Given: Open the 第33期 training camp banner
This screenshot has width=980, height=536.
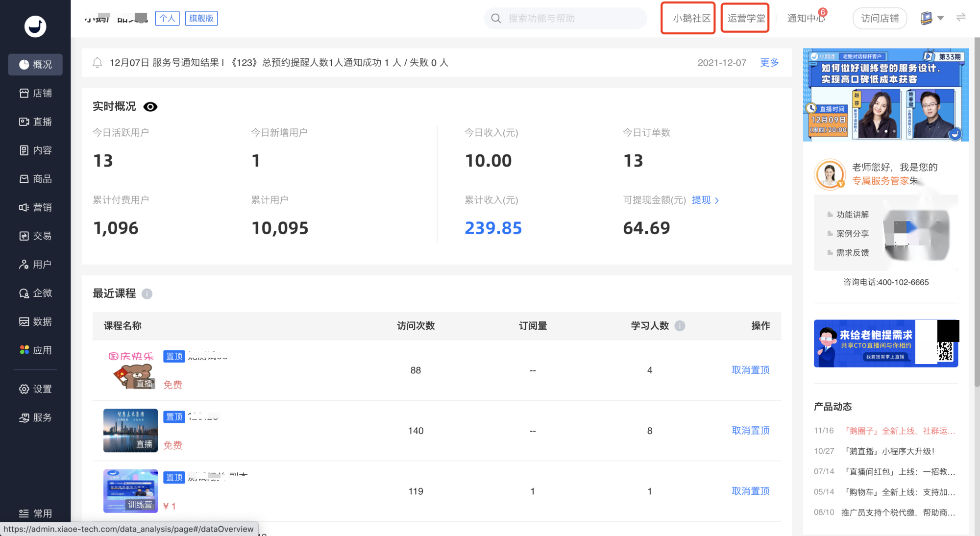Looking at the screenshot, I should coord(885,95).
